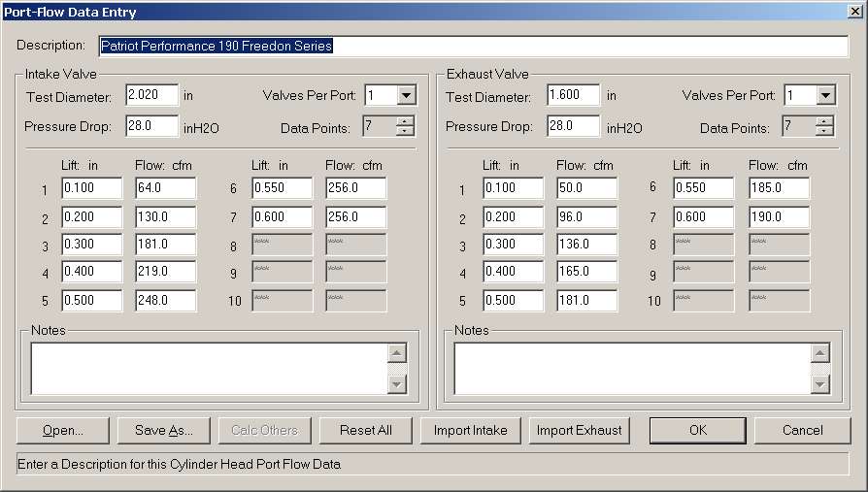Select exhaust row 3 lift field 0.300
Screen dimensions: 868x492
[514, 245]
